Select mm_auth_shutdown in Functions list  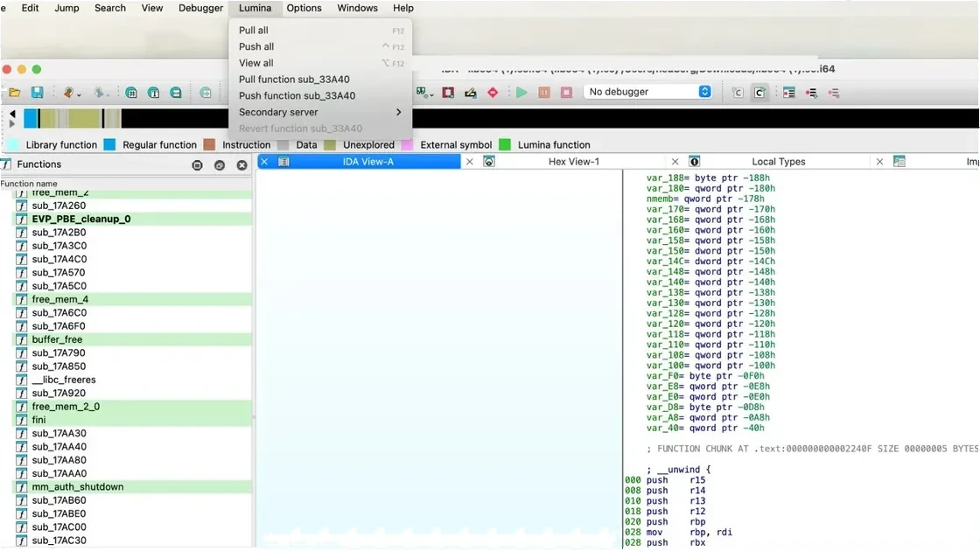(132, 487)
